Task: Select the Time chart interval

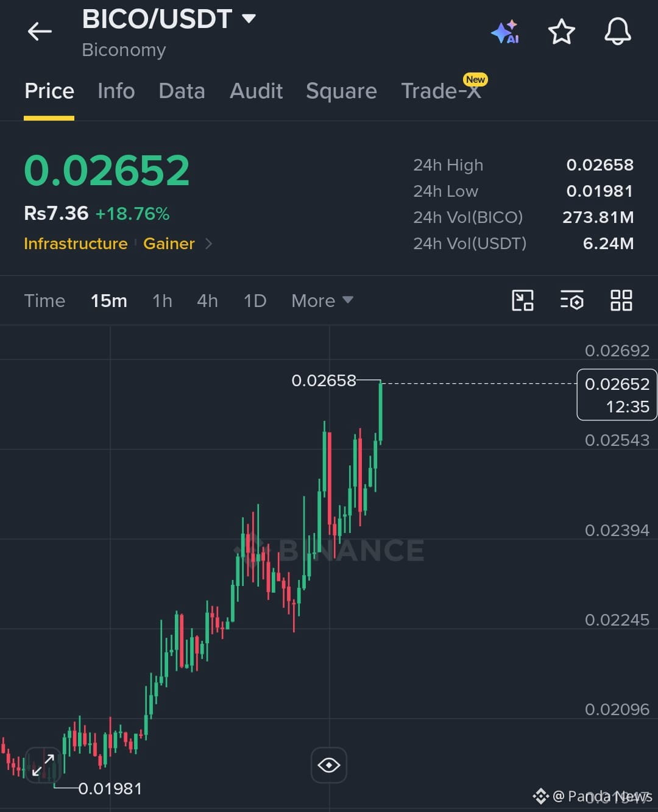Action: click(x=44, y=301)
